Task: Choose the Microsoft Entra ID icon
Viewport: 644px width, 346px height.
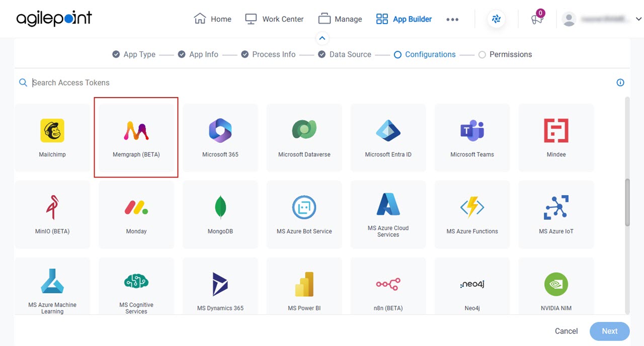Action: tap(388, 131)
